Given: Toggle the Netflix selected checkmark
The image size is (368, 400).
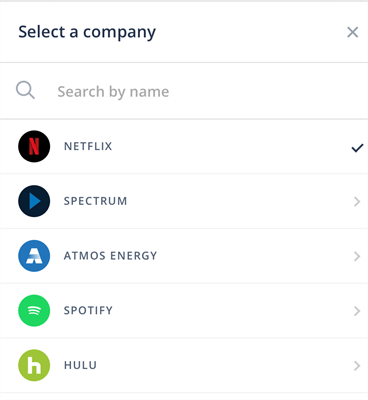Looking at the screenshot, I should click(357, 148).
